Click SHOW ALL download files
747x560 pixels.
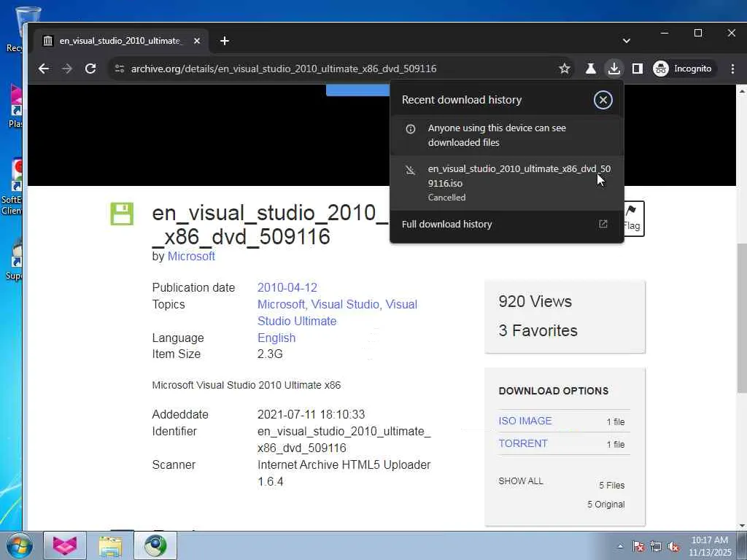pos(521,481)
